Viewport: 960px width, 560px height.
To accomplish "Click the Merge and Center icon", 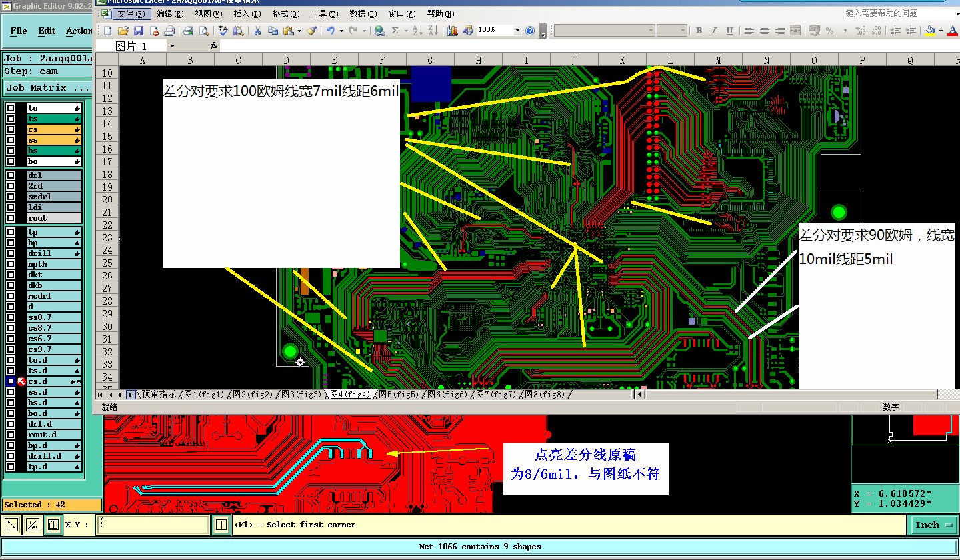I will pyautogui.click(x=795, y=31).
